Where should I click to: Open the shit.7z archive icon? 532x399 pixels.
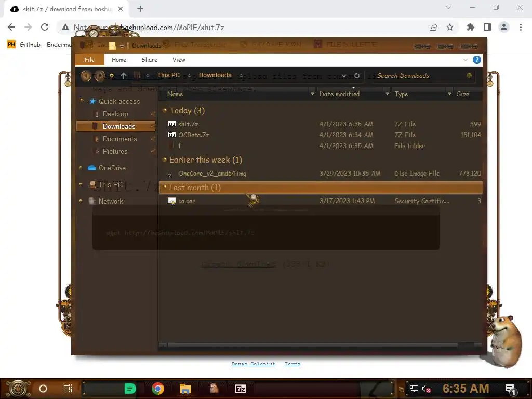point(172,124)
